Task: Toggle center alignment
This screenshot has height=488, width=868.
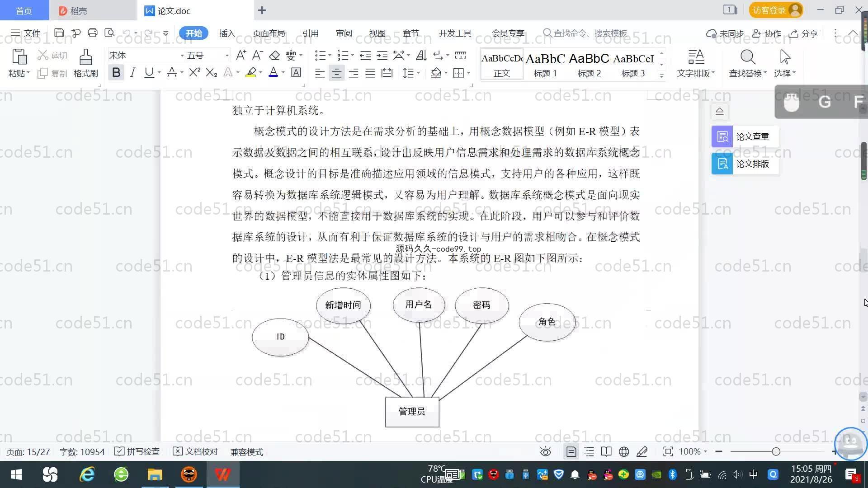Action: [336, 73]
